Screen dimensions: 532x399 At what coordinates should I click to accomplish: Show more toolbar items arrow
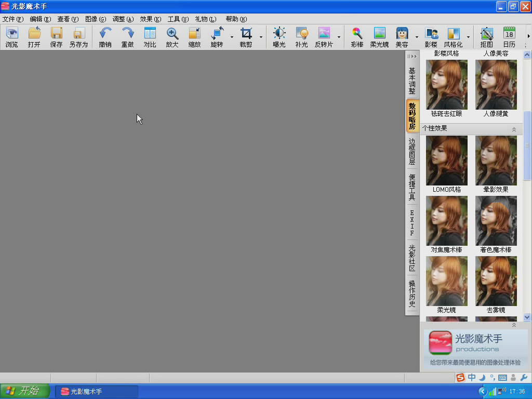click(x=528, y=36)
